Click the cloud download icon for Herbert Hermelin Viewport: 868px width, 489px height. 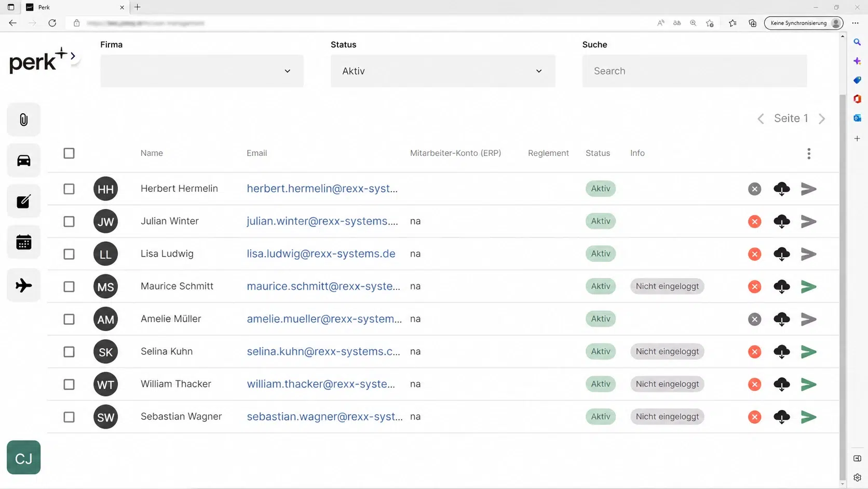pos(782,189)
